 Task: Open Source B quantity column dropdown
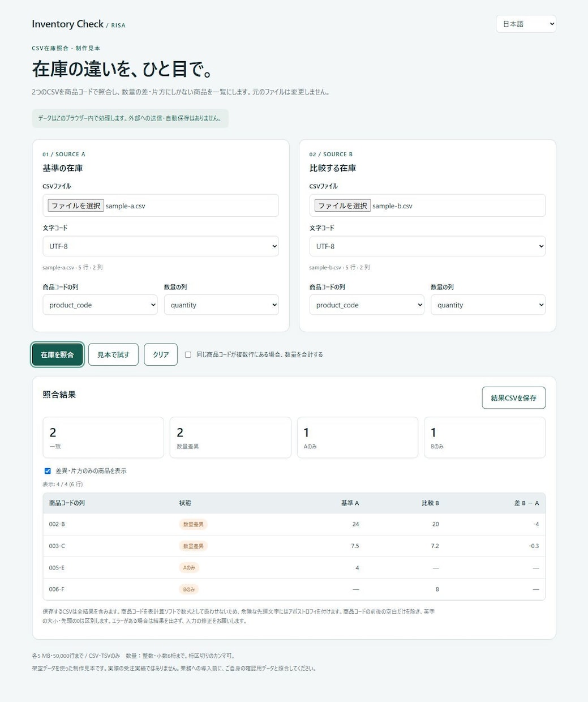point(488,305)
